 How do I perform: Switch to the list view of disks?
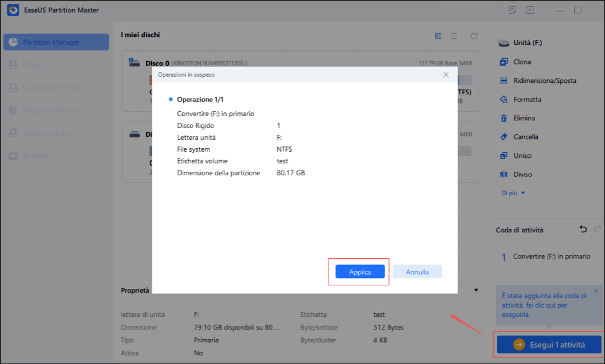click(454, 36)
